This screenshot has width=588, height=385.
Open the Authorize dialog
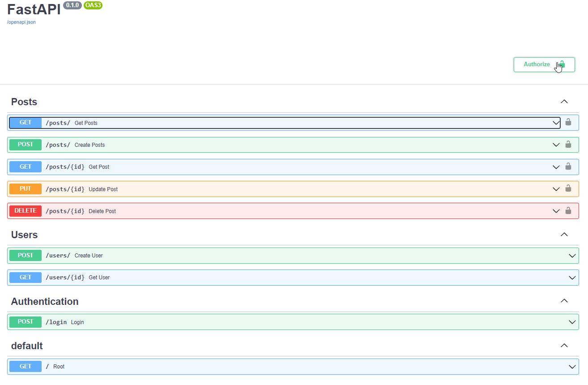[x=537, y=64]
